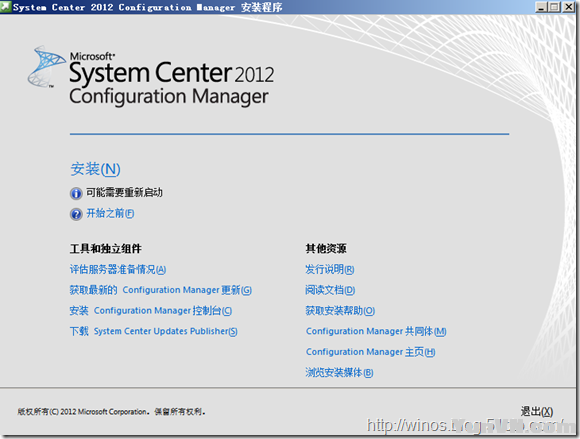The image size is (580, 439).
Task: Click the copyright notice text
Action: click(111, 412)
